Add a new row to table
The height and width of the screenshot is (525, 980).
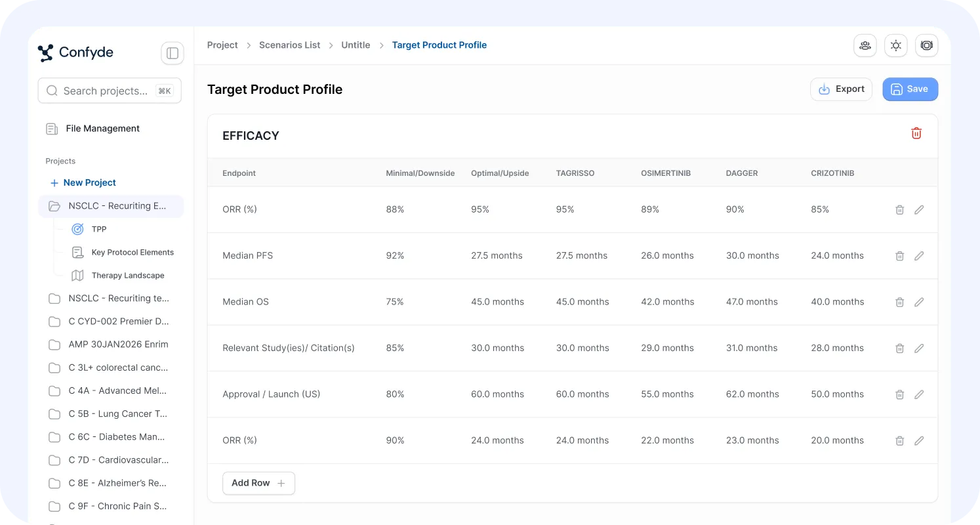(258, 483)
